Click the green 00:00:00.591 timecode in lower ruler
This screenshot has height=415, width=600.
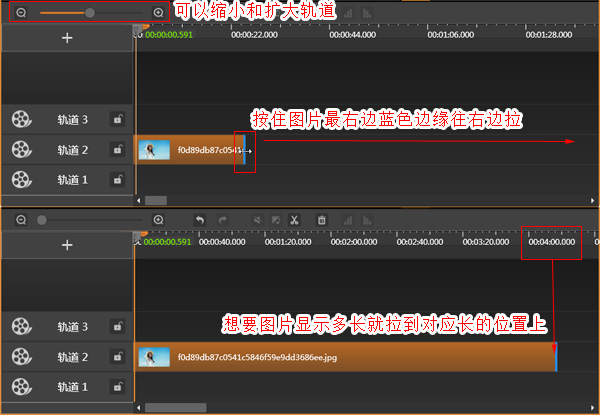click(x=167, y=242)
